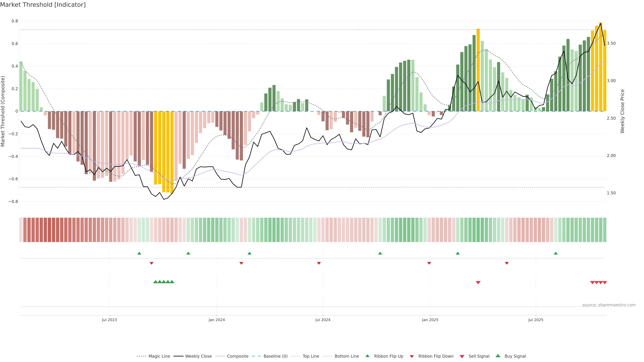The height and width of the screenshot is (362, 644).
Task: Click Ribbon Flip Down legend triangle
Action: point(412,356)
